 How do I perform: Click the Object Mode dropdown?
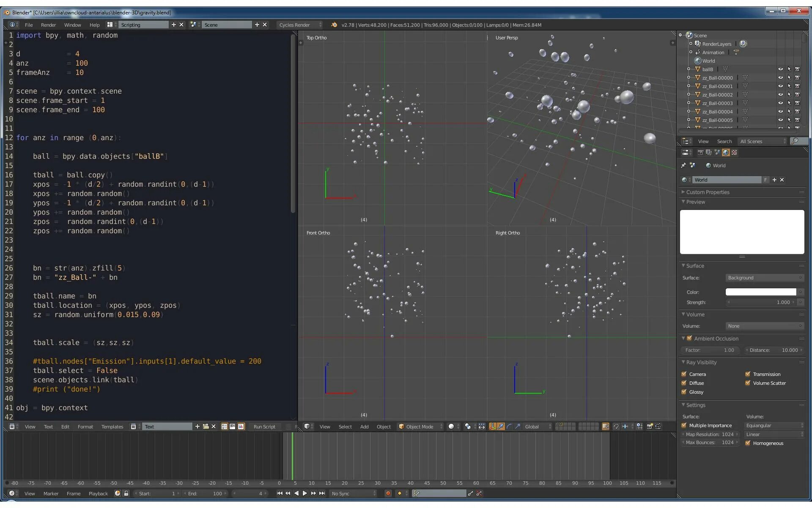419,426
